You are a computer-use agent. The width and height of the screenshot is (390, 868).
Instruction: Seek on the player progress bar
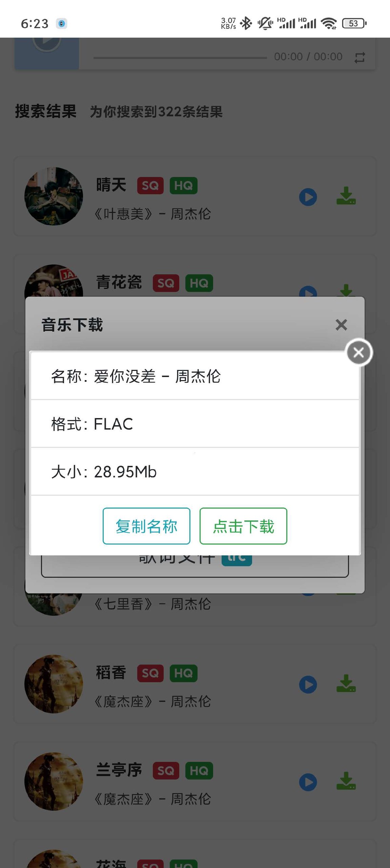click(180, 58)
